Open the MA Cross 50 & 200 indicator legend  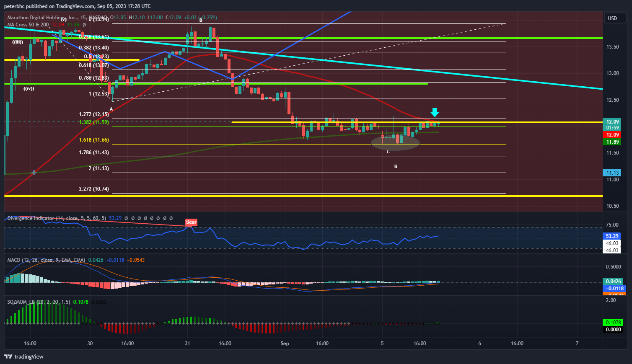point(28,25)
